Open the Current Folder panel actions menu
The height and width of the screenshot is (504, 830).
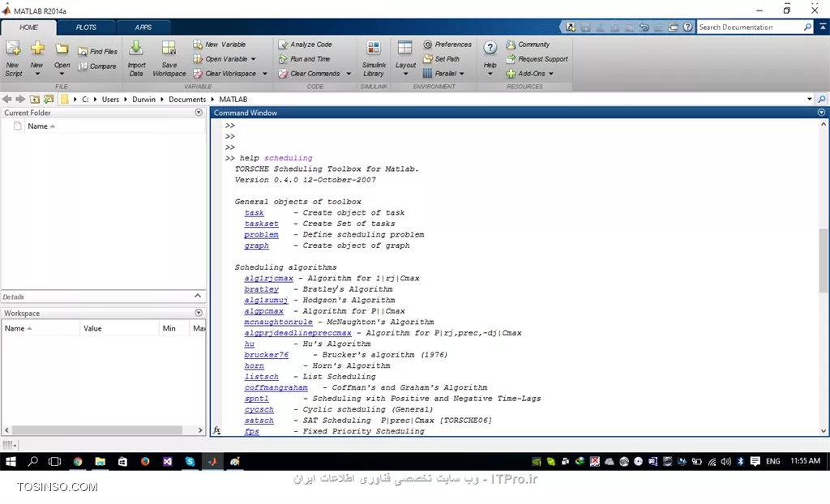tap(199, 113)
